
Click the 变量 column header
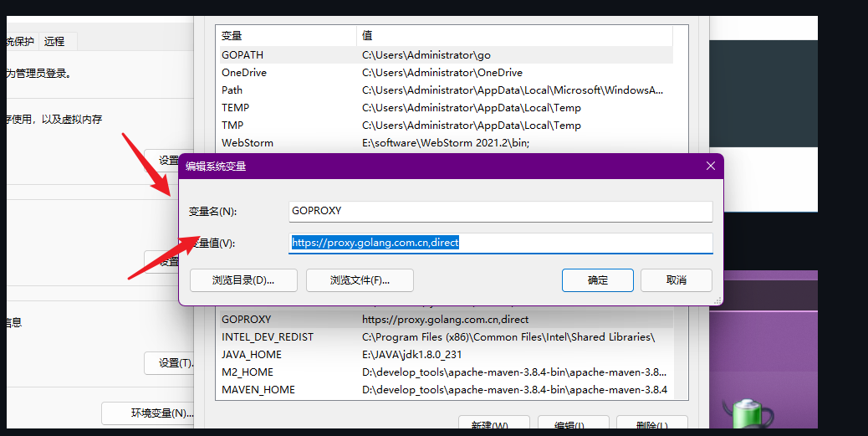(287, 35)
